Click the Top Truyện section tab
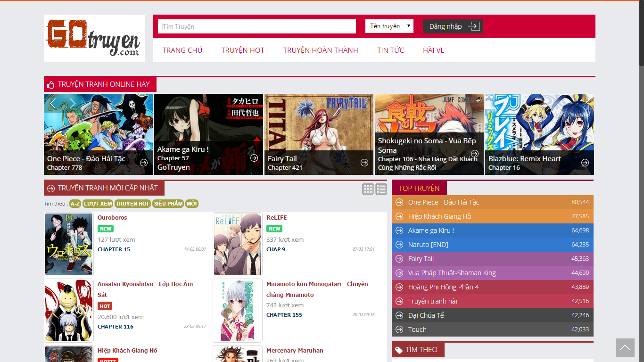The height and width of the screenshot is (362, 644). click(419, 188)
